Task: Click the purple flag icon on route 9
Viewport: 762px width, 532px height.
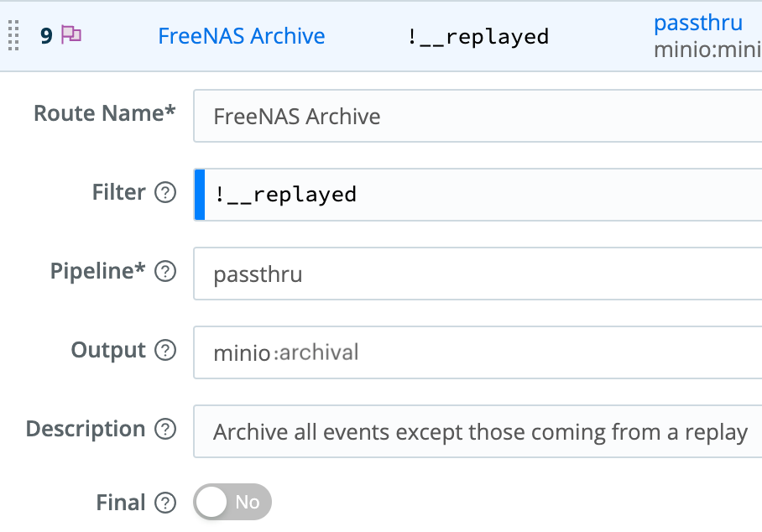Action: pos(71,35)
